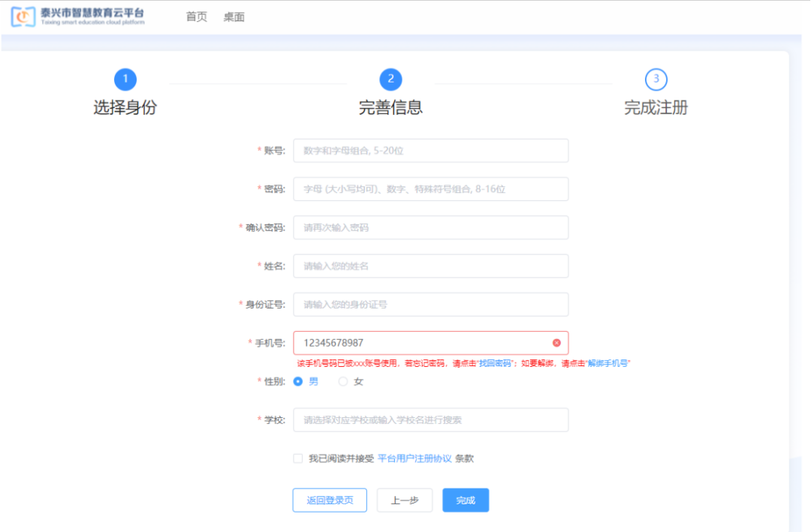Click the 完成 button

pyautogui.click(x=466, y=500)
